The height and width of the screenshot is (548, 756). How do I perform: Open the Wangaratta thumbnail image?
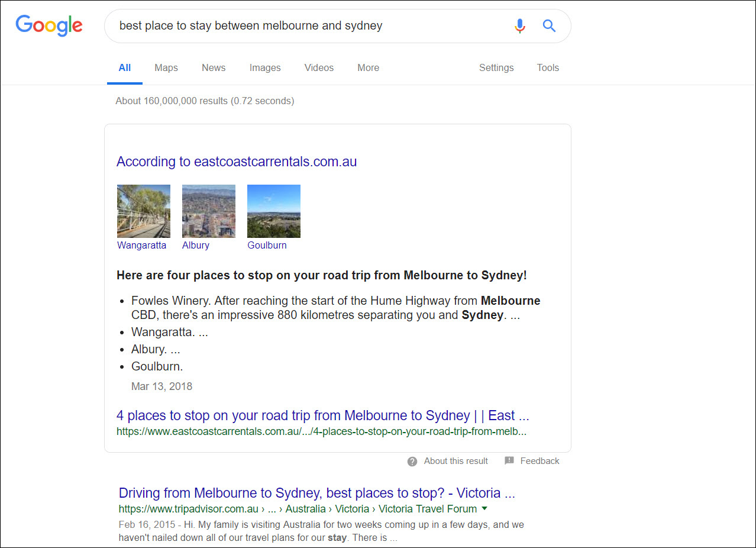coord(144,211)
